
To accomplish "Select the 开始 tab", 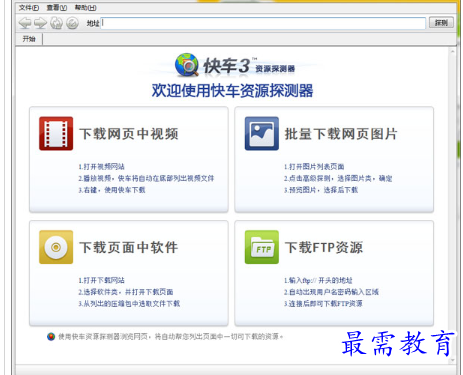I will click(x=29, y=39).
